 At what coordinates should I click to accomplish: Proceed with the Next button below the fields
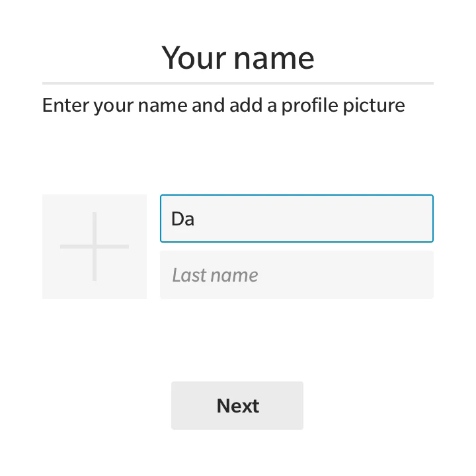point(237,405)
